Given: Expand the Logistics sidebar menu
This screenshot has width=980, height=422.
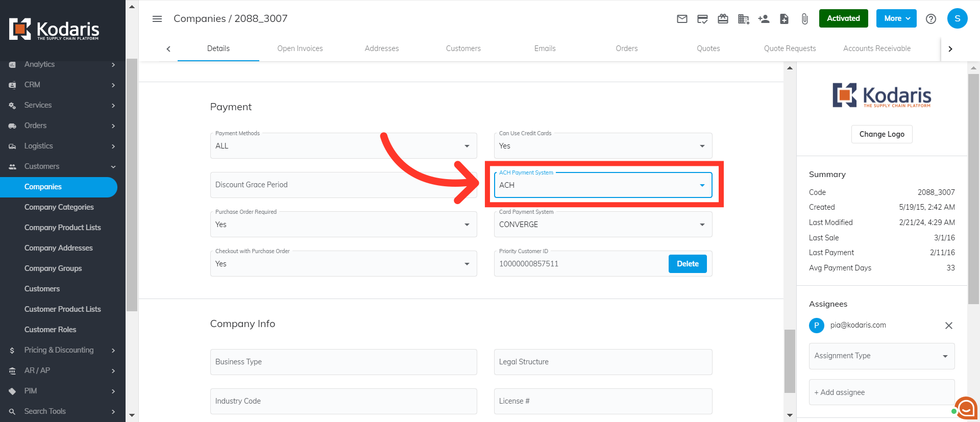Looking at the screenshot, I should pos(62,146).
